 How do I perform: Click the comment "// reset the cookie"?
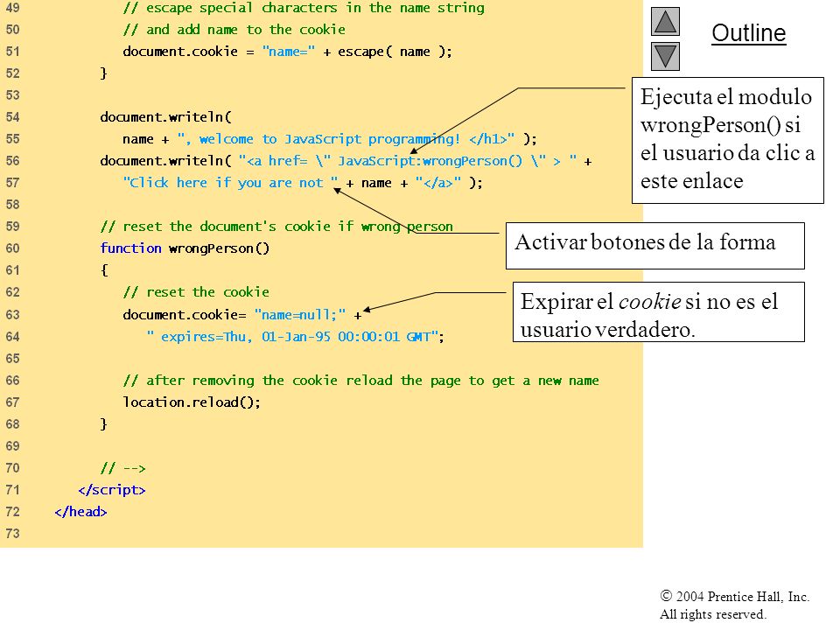(x=196, y=292)
